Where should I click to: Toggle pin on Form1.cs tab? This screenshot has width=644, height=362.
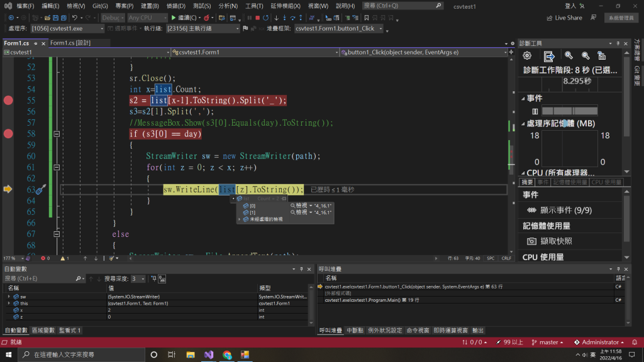tap(36, 43)
